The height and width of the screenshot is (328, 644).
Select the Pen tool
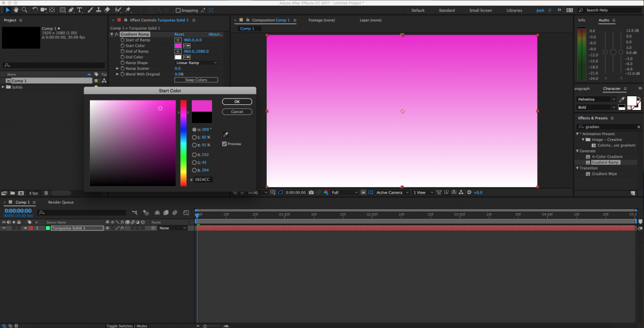[x=72, y=10]
